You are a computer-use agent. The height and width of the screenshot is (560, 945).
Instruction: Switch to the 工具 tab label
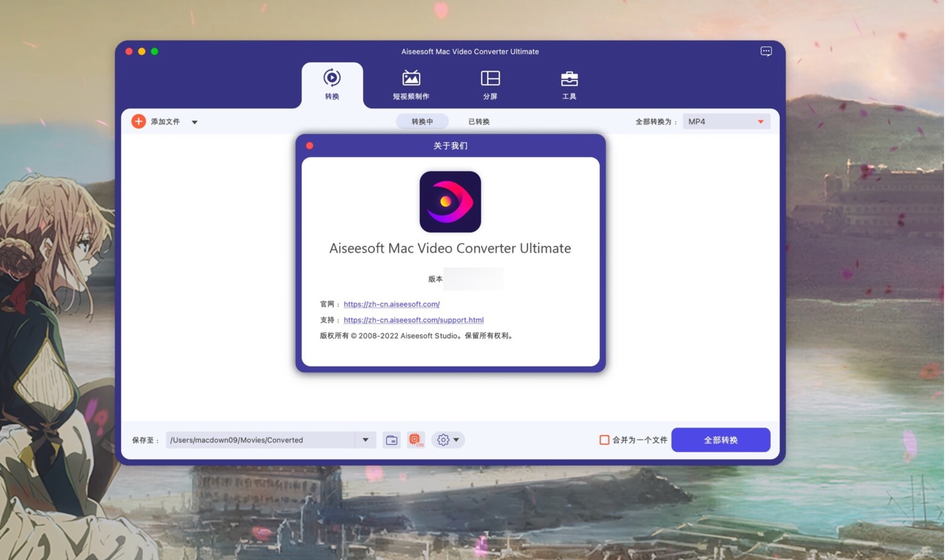(569, 96)
